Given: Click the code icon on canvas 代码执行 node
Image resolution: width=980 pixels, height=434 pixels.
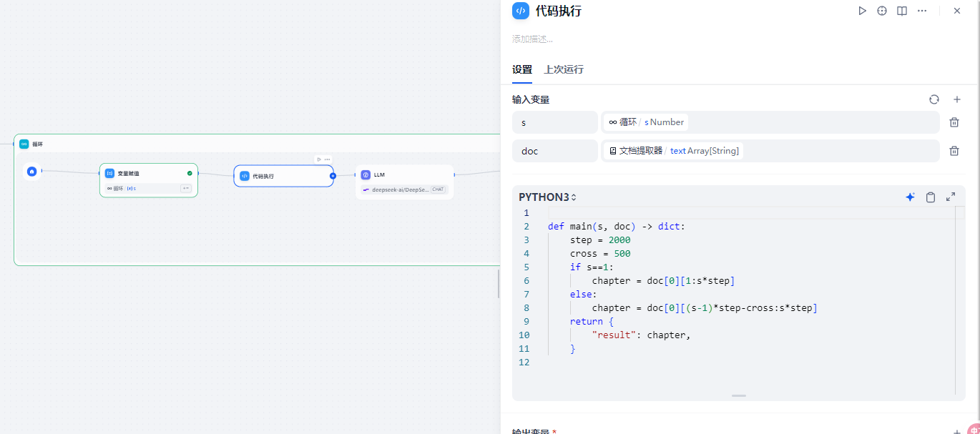Looking at the screenshot, I should (245, 176).
